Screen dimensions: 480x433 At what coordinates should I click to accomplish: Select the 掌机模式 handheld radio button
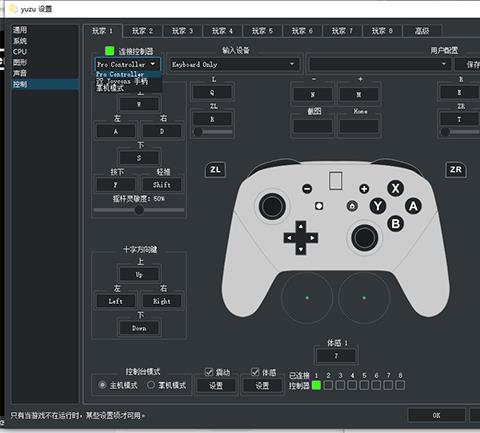coord(151,385)
